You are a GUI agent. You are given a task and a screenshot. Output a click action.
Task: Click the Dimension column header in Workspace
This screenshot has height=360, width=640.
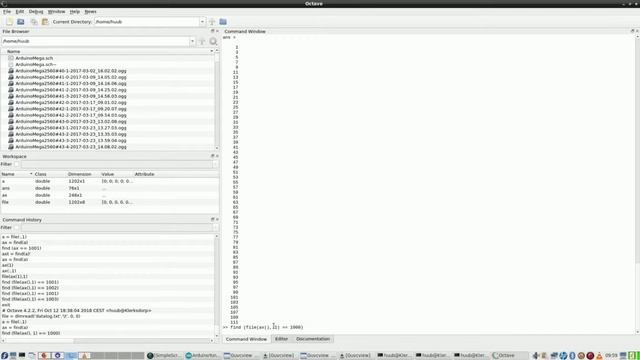point(83,174)
